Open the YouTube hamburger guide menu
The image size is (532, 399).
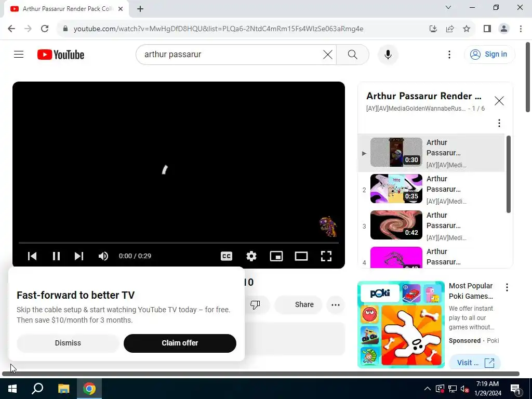19,54
